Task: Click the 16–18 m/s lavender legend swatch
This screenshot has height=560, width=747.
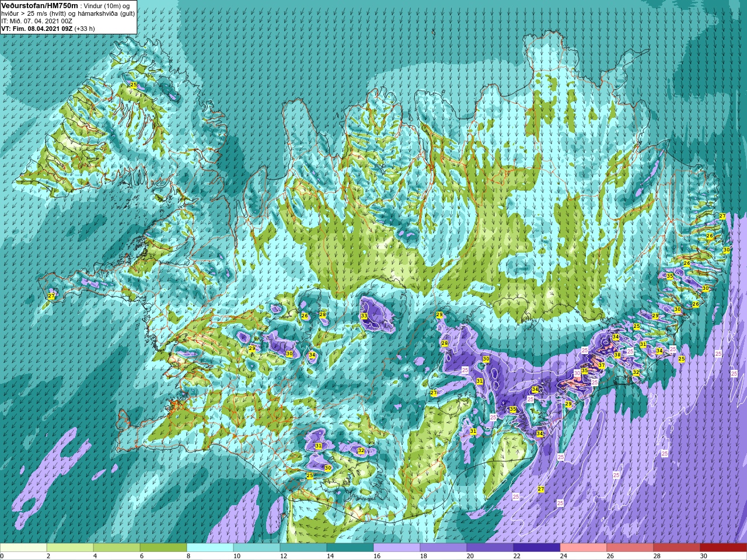Action: click(x=397, y=548)
